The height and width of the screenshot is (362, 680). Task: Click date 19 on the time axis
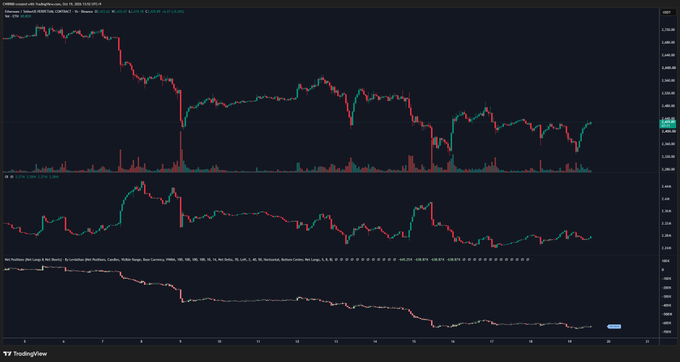[569, 342]
